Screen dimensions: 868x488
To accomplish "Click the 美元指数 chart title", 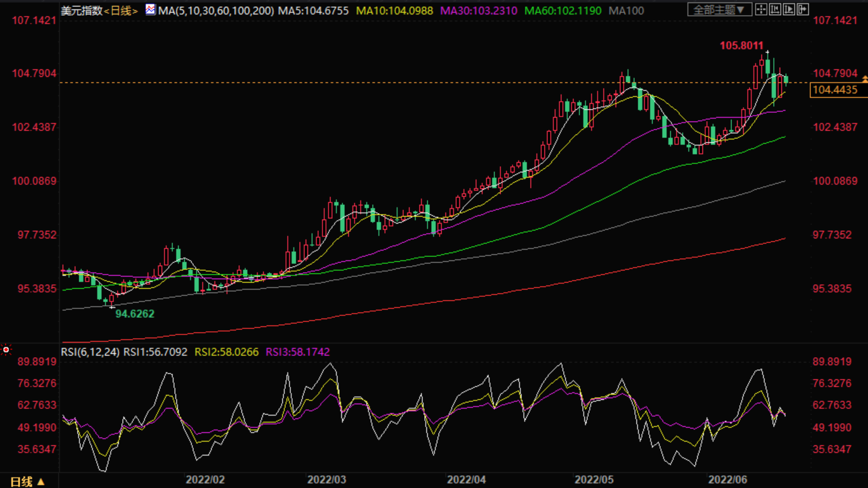I will click(82, 11).
